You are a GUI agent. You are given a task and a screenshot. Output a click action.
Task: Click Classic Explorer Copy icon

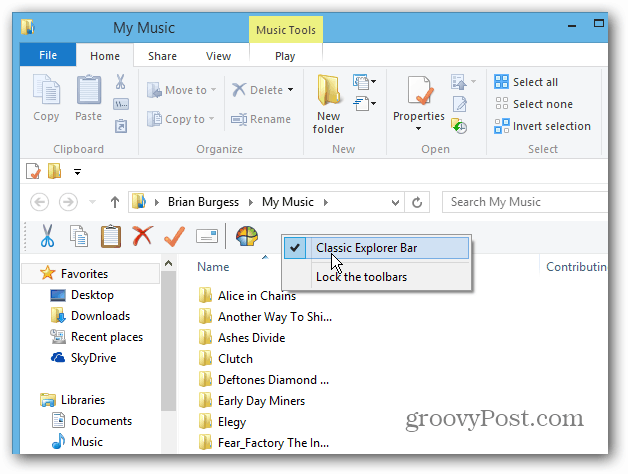point(79,236)
